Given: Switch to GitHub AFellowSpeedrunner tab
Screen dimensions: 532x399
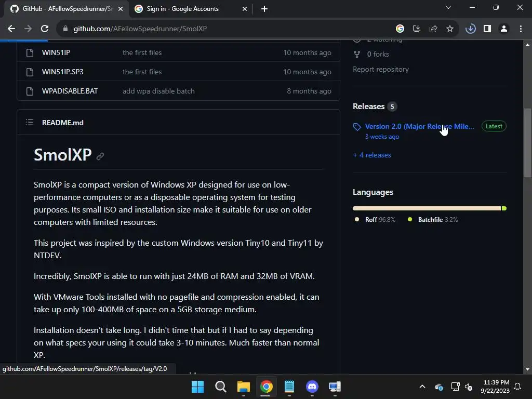Looking at the screenshot, I should pyautogui.click(x=67, y=9).
